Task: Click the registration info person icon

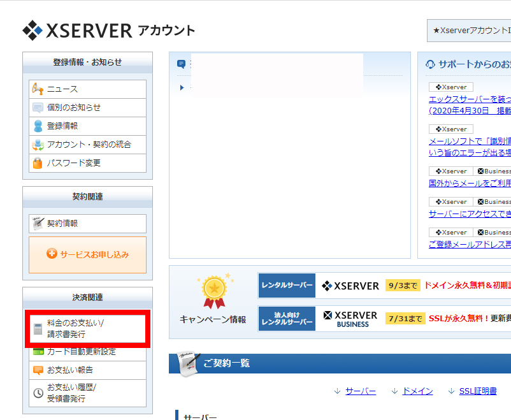Action: [38, 126]
